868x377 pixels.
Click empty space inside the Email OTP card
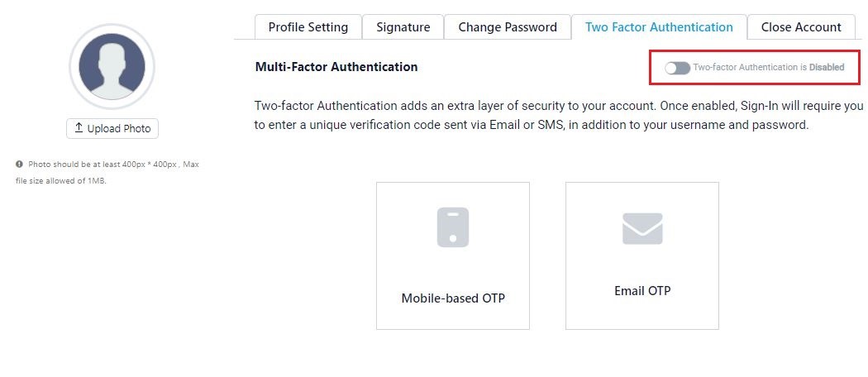click(x=642, y=314)
